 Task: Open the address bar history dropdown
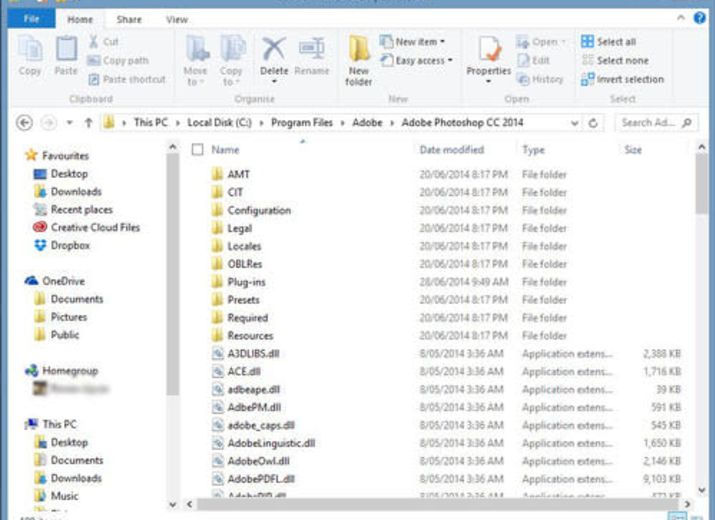[575, 123]
